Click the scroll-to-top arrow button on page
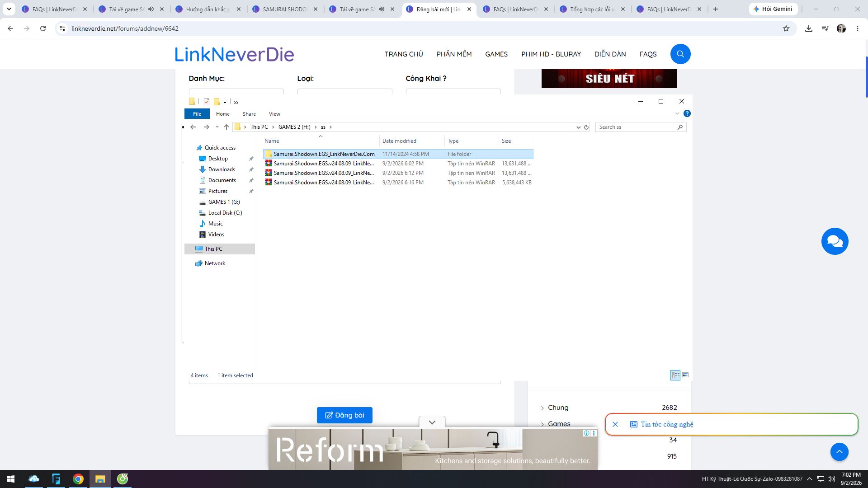This screenshot has height=488, width=868. tap(839, 452)
